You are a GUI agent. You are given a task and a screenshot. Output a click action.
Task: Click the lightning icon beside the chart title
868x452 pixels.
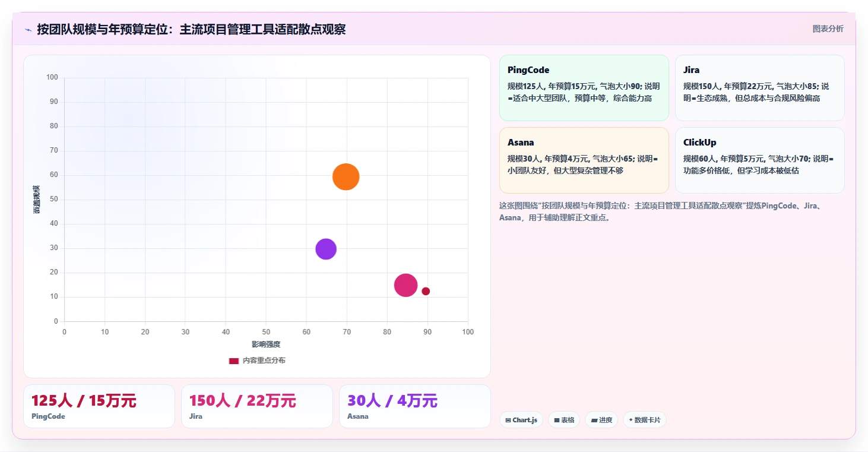(28, 30)
